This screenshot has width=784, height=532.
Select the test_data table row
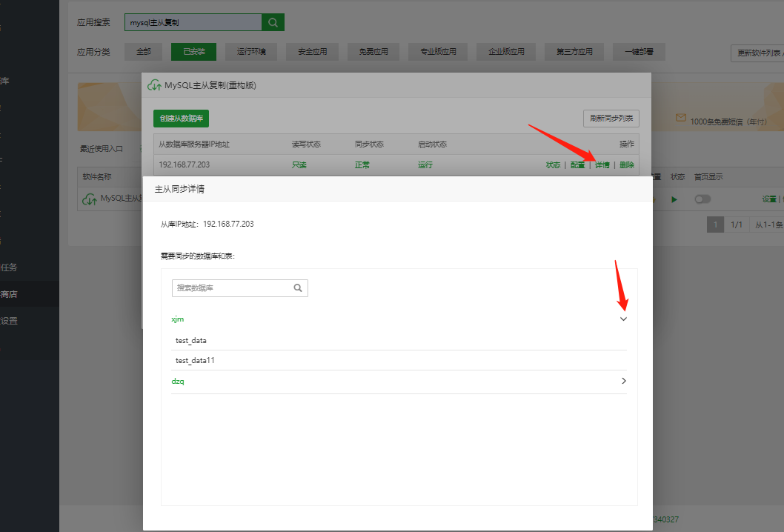point(399,341)
